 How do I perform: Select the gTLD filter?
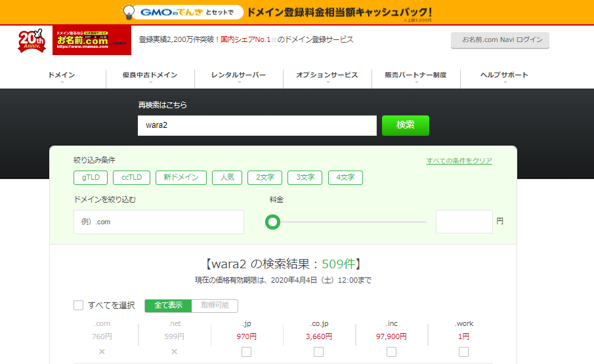click(91, 178)
